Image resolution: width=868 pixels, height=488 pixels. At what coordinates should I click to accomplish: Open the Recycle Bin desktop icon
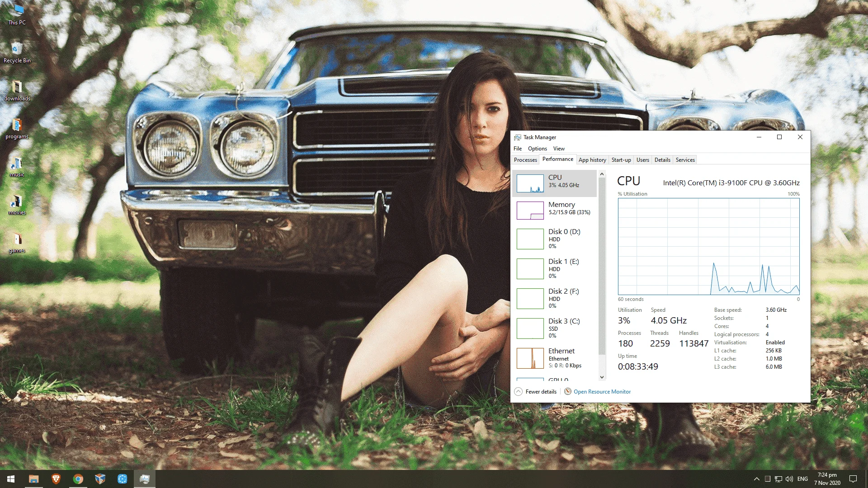17,52
